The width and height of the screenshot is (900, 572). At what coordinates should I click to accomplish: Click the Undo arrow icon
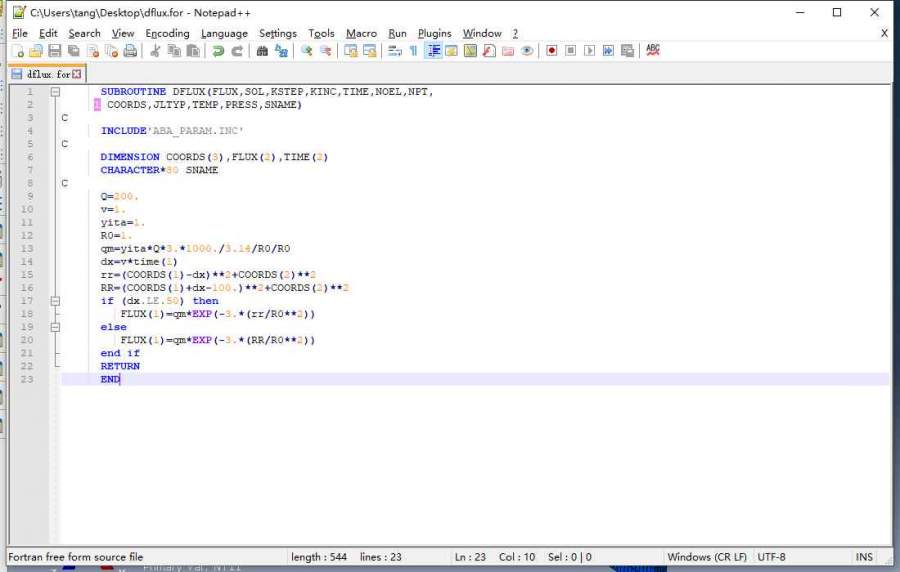click(218, 50)
